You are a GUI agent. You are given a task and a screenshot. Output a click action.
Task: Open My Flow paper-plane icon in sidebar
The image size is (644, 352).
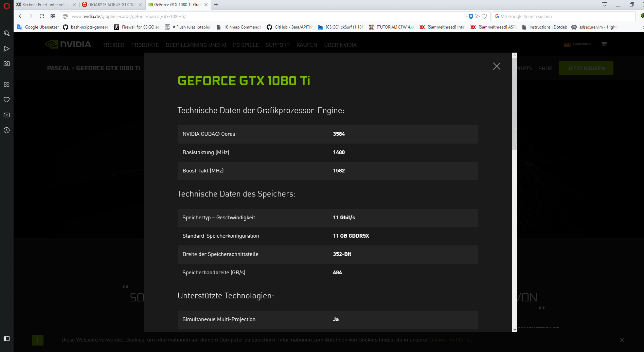point(6,49)
